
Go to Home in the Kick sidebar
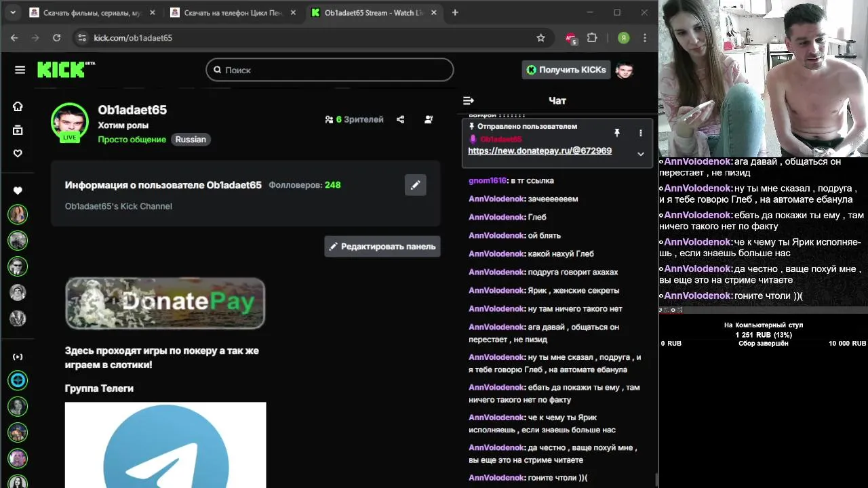click(18, 106)
